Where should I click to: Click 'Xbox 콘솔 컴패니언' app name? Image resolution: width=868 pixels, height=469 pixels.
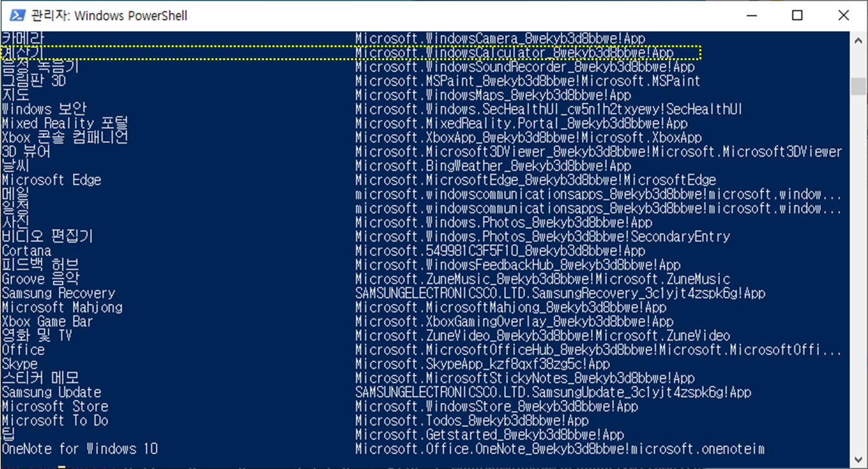pos(65,138)
